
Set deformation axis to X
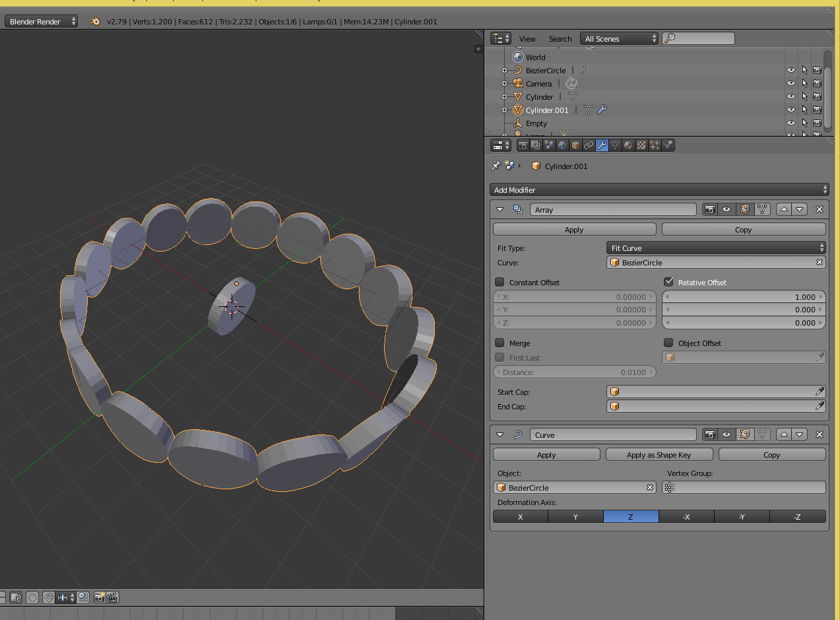[x=521, y=516]
